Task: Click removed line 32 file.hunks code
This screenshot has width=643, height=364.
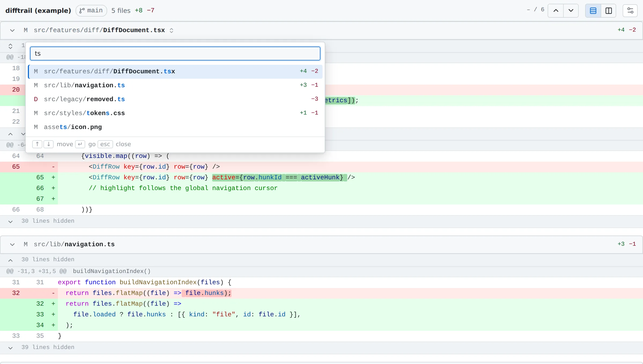Action: 206,293
